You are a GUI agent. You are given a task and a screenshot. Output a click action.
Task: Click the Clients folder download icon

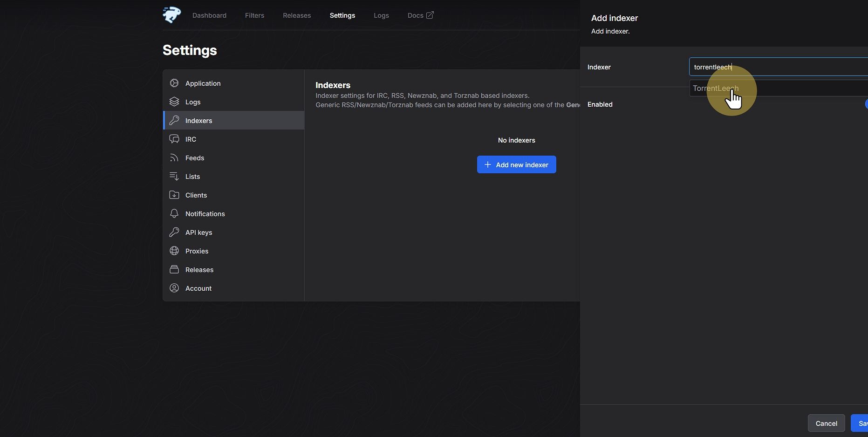tap(174, 195)
